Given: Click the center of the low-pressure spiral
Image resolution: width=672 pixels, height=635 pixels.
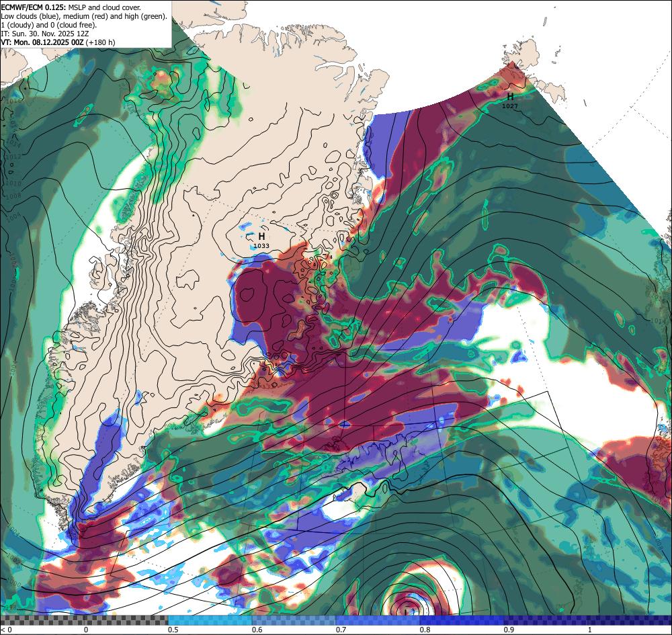Looking at the screenshot, I should pos(408,611).
